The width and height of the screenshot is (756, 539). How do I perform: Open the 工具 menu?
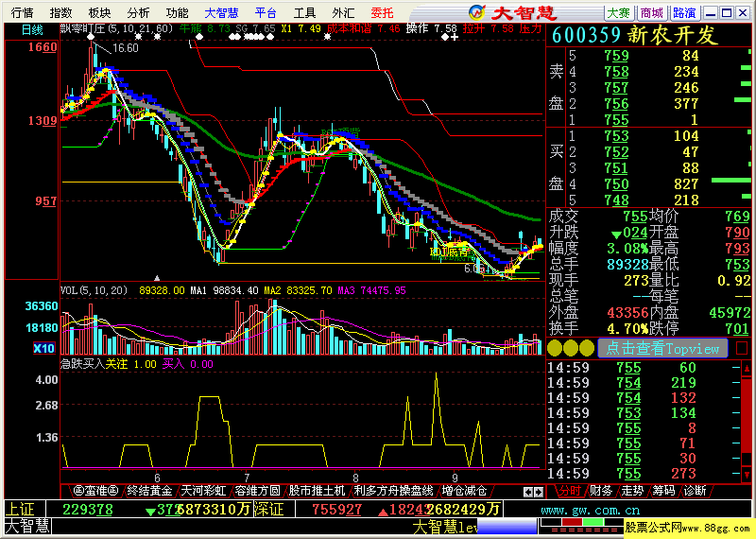coord(304,12)
